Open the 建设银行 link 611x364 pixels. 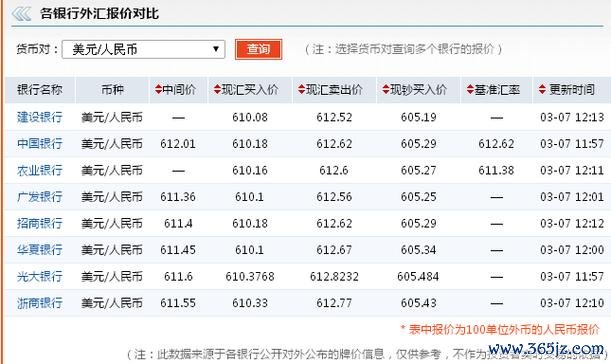point(40,117)
